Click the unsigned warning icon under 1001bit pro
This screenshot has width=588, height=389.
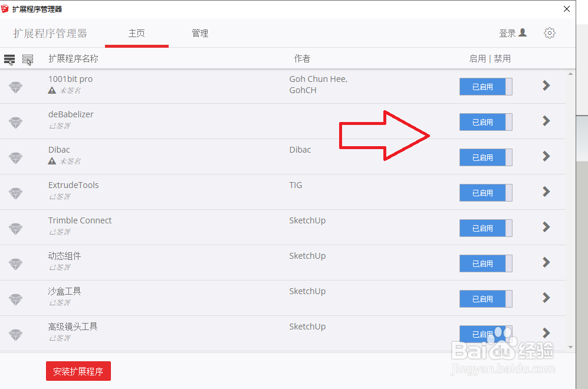pos(52,90)
